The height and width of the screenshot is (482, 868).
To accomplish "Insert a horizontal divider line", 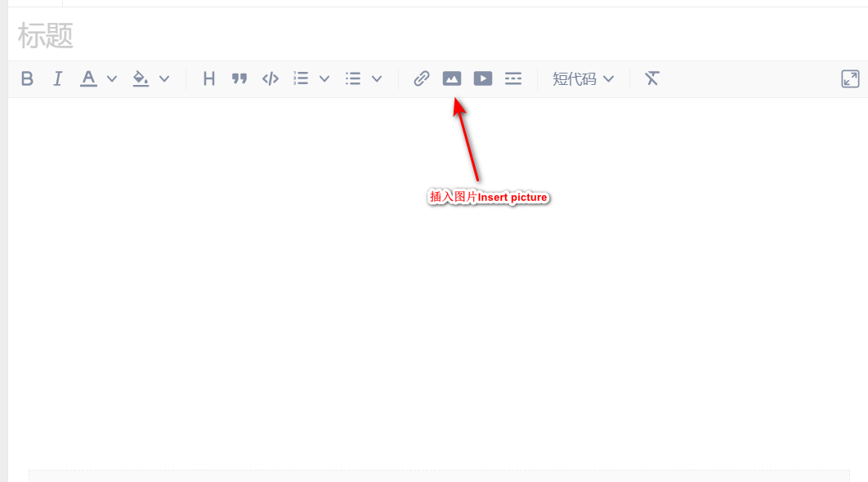I will coord(513,78).
